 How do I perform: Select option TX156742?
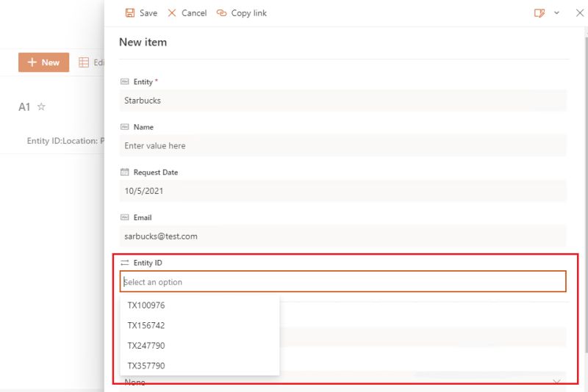tap(200, 325)
